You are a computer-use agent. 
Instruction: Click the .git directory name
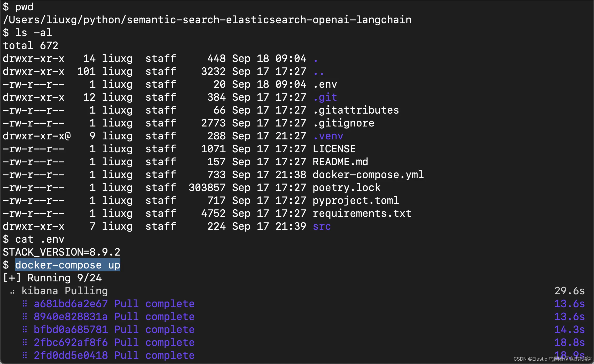pyautogui.click(x=325, y=97)
